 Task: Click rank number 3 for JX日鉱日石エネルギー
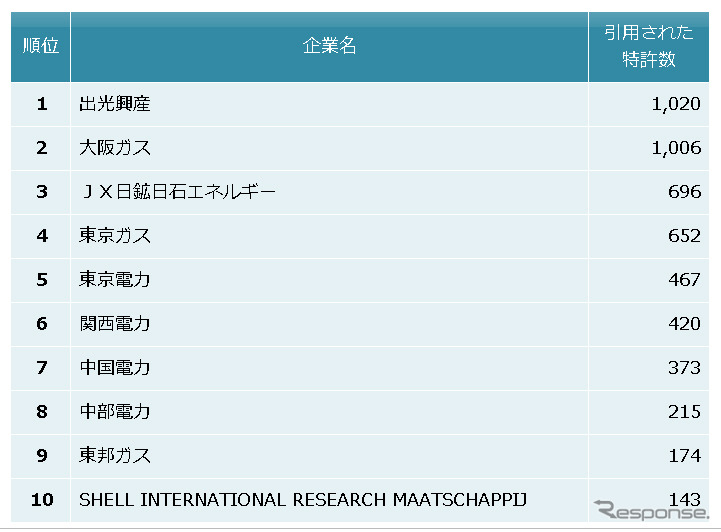point(42,192)
